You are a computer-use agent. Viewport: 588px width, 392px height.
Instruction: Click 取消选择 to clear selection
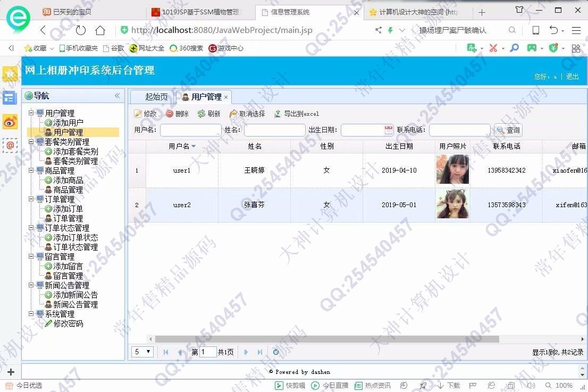[248, 114]
